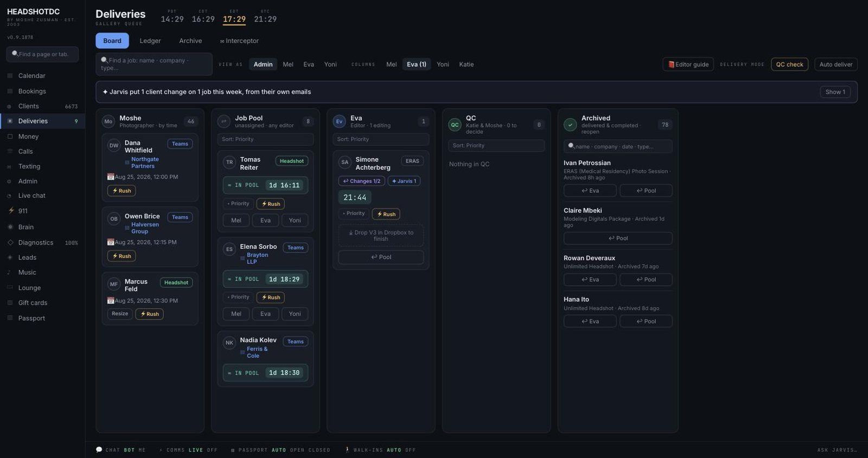Viewport: 868px width, 458px height.
Task: Open Priority selector on Simone Achterberg card
Action: tap(354, 214)
